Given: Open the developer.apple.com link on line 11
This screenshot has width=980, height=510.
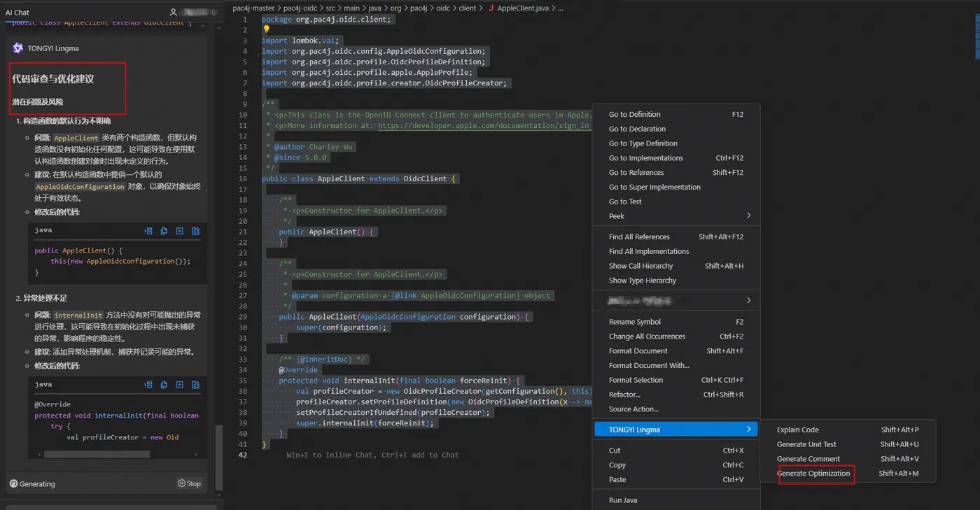Looking at the screenshot, I should [x=484, y=125].
